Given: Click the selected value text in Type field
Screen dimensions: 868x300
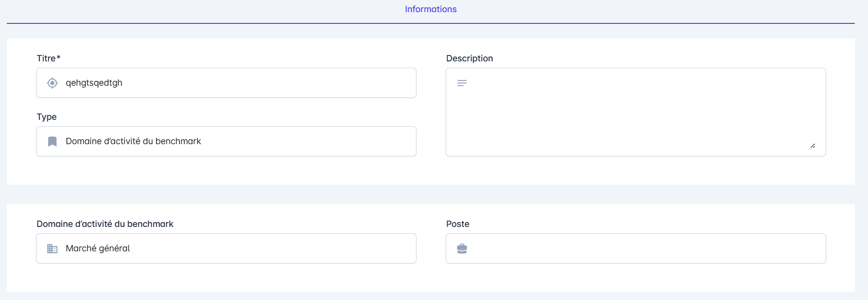Looking at the screenshot, I should click(x=133, y=141).
